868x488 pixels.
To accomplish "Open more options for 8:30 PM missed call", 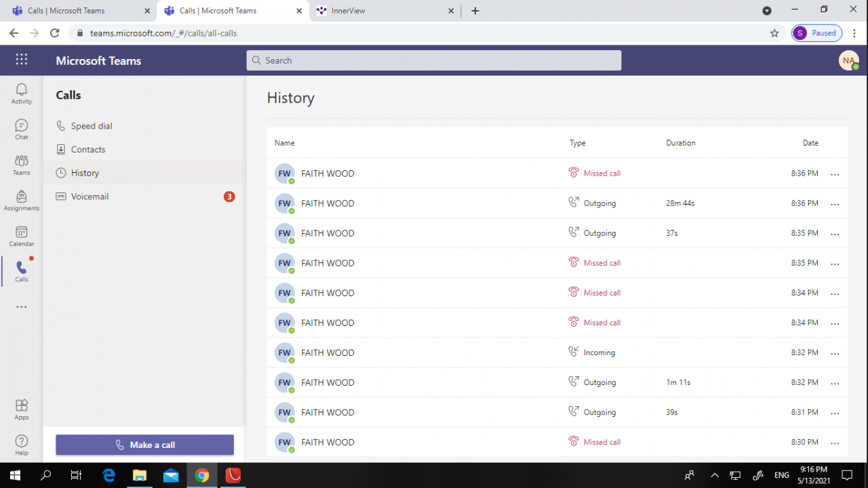I will (835, 443).
